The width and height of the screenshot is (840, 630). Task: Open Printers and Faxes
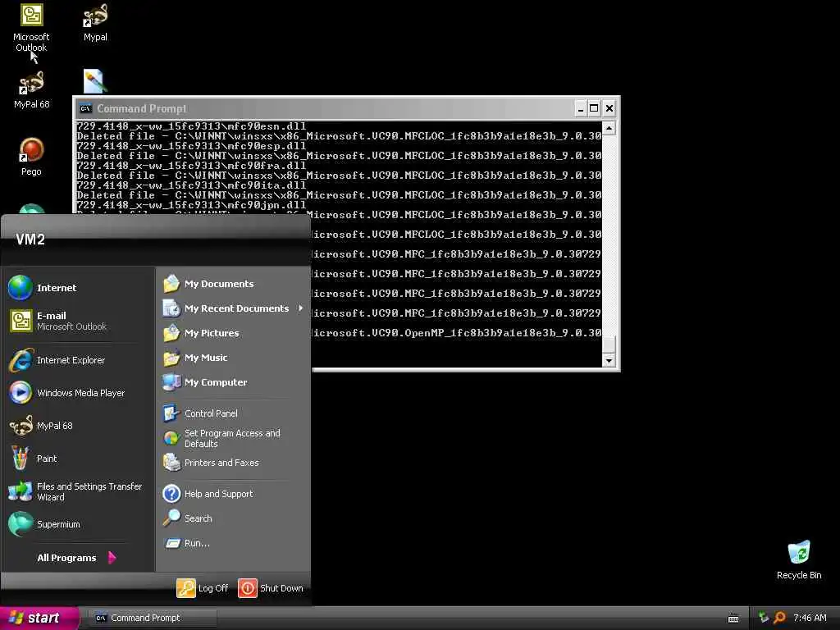pyautogui.click(x=234, y=463)
